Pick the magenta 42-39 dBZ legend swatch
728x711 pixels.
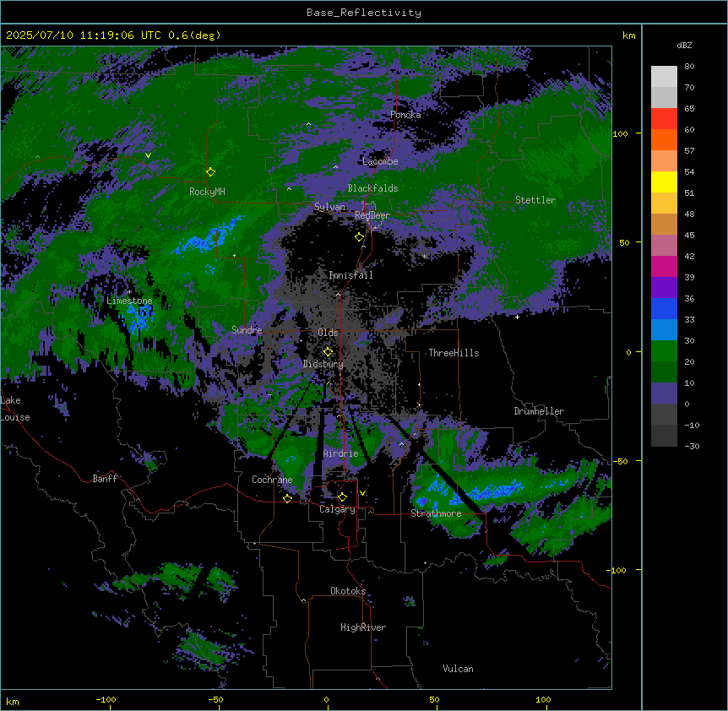click(x=664, y=266)
